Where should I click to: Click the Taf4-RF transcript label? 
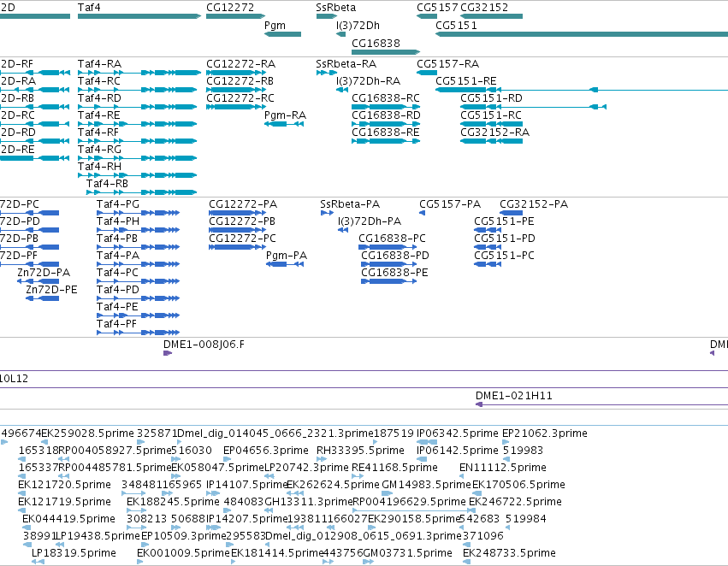pos(98,133)
